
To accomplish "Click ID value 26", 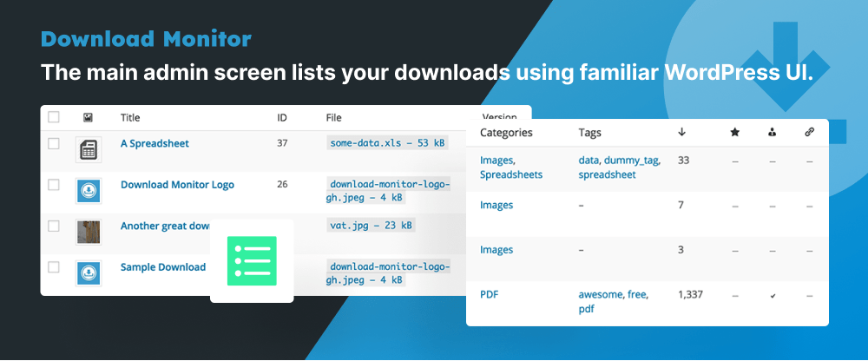I will 282,184.
